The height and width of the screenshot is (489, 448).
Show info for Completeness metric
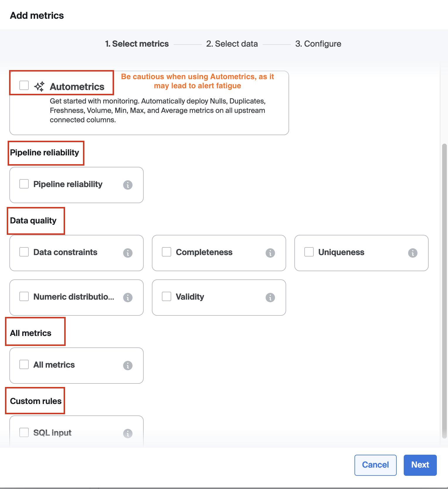(x=270, y=253)
